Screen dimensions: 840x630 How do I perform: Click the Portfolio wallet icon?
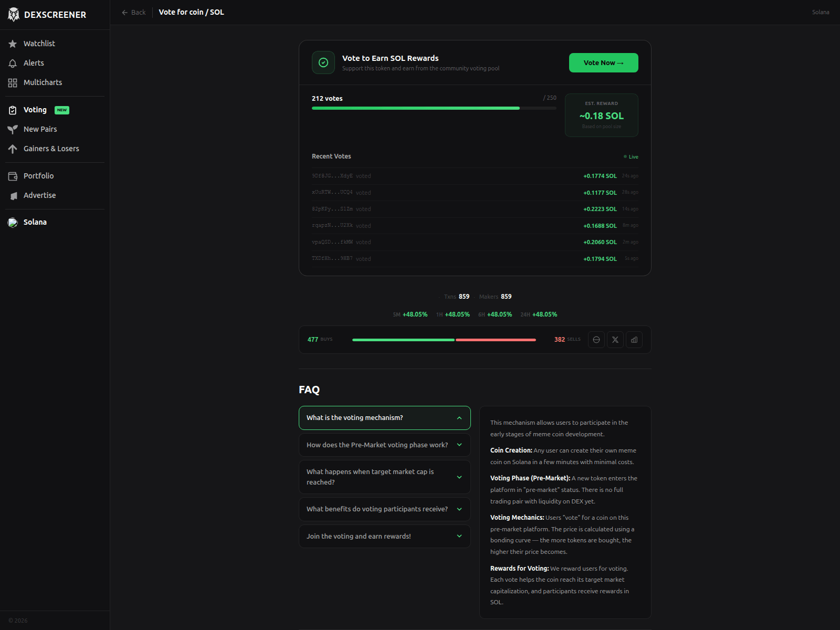tap(13, 176)
